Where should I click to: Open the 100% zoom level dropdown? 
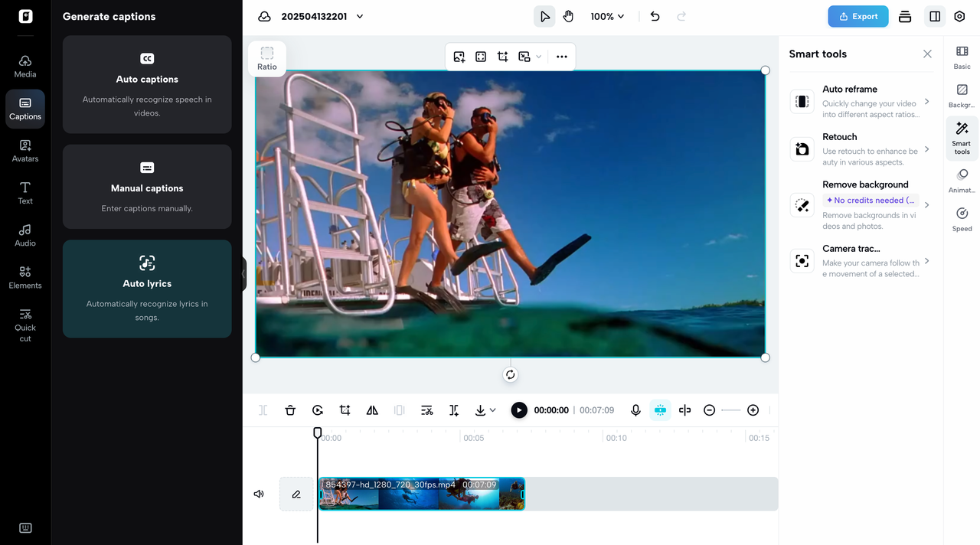pos(606,16)
